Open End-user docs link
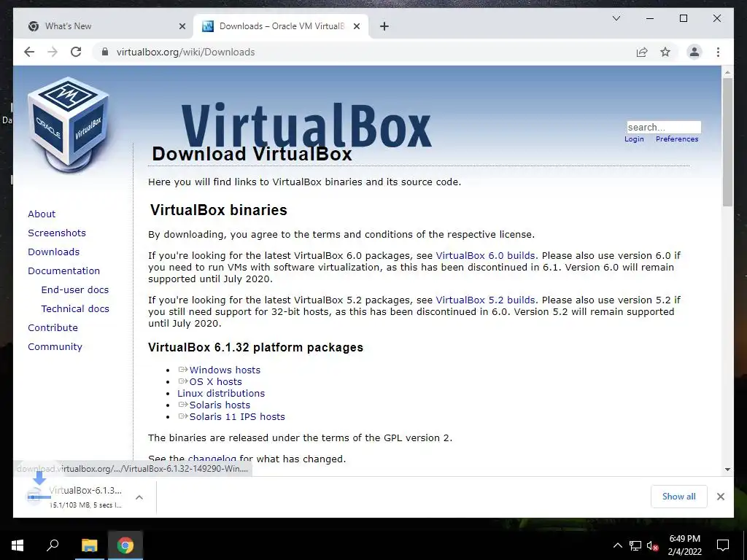The height and width of the screenshot is (560, 747). pos(75,290)
